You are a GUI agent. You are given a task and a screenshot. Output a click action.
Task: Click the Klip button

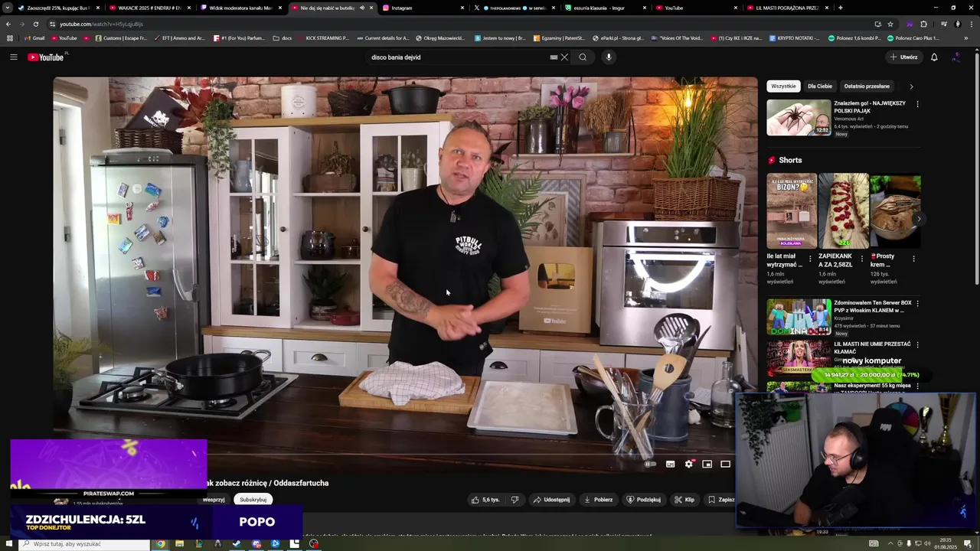[x=684, y=500]
